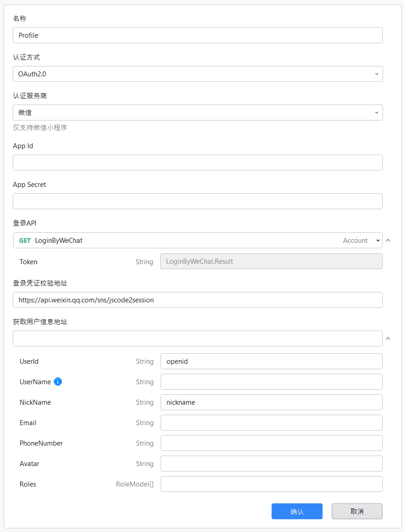Collapse the 获取用户信息地址 mapping chevron
The height and width of the screenshot is (532, 404).
pos(388,338)
